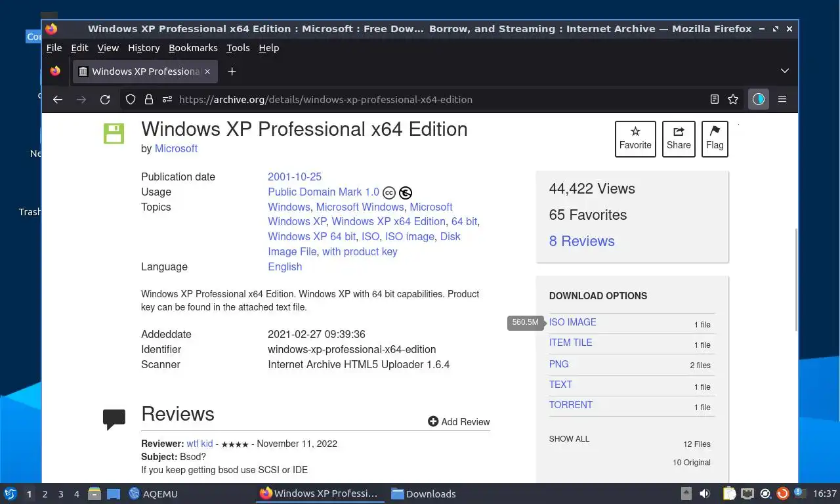The width and height of the screenshot is (840, 504).
Task: Open the shield tracking protection icon
Action: point(131,100)
